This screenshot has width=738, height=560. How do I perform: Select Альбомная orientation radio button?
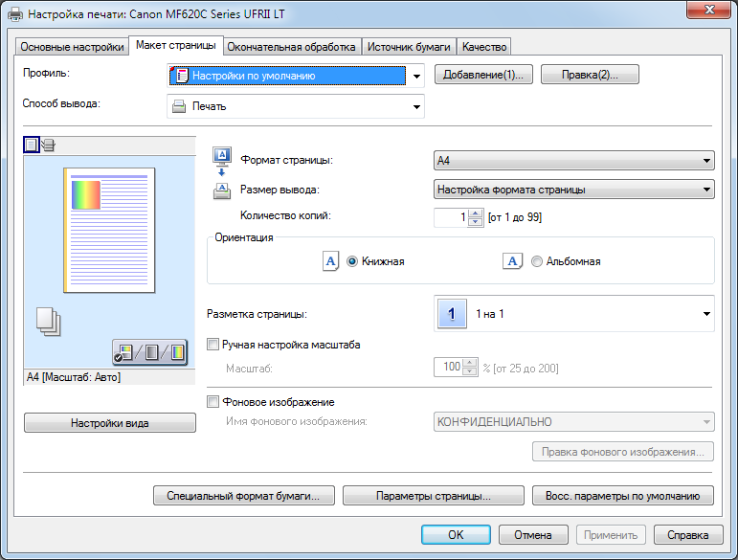coord(537,261)
